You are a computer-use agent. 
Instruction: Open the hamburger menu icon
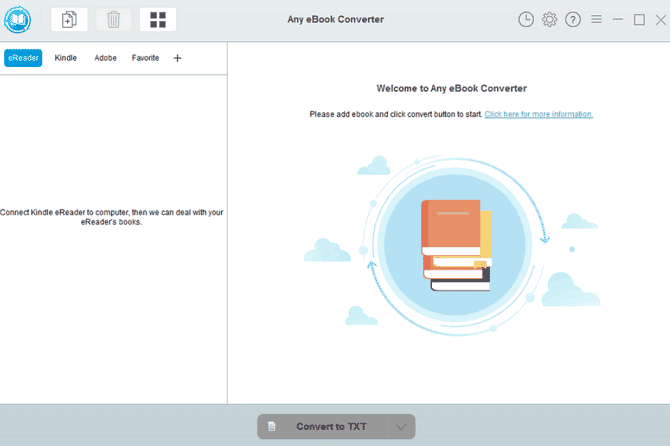point(596,19)
